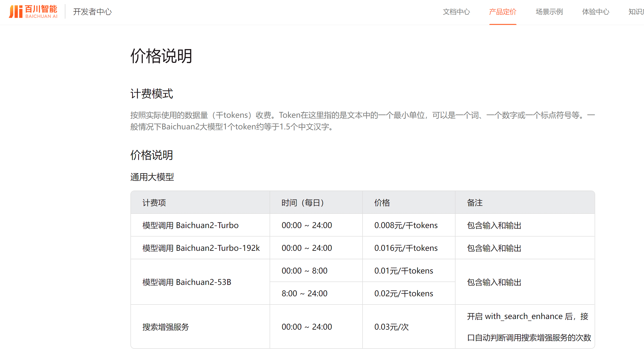Select the 搜索增强服务 cell
644x356 pixels.
pyautogui.click(x=200, y=326)
